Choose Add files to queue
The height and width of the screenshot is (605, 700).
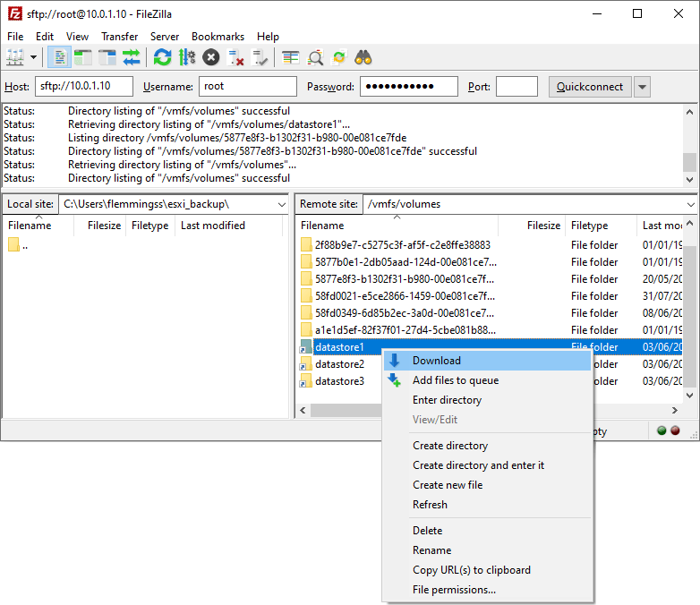[488, 380]
